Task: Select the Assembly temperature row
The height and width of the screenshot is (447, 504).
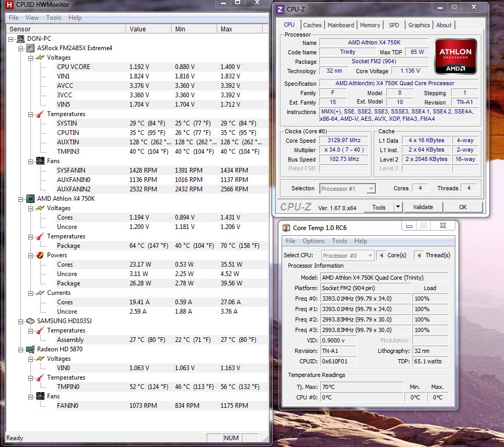Action: [162, 340]
